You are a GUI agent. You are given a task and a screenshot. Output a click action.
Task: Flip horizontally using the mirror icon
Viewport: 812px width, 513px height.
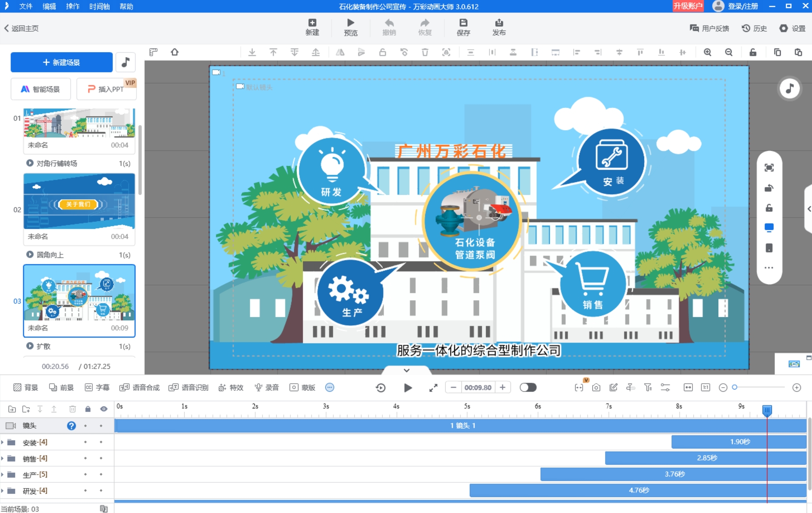[x=340, y=52]
